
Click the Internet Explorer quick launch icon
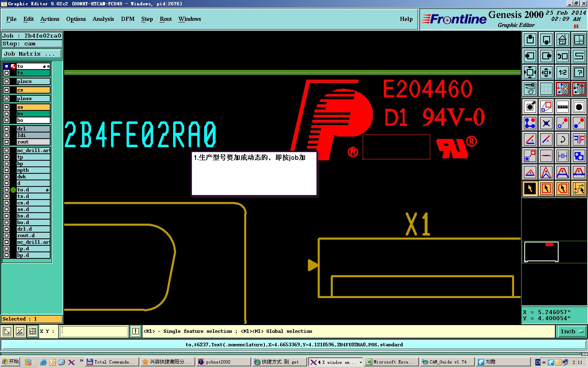tap(43, 362)
